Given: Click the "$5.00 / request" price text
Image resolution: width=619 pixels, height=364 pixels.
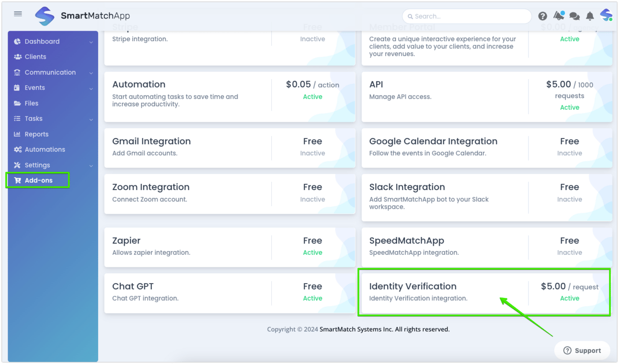Looking at the screenshot, I should (570, 286).
